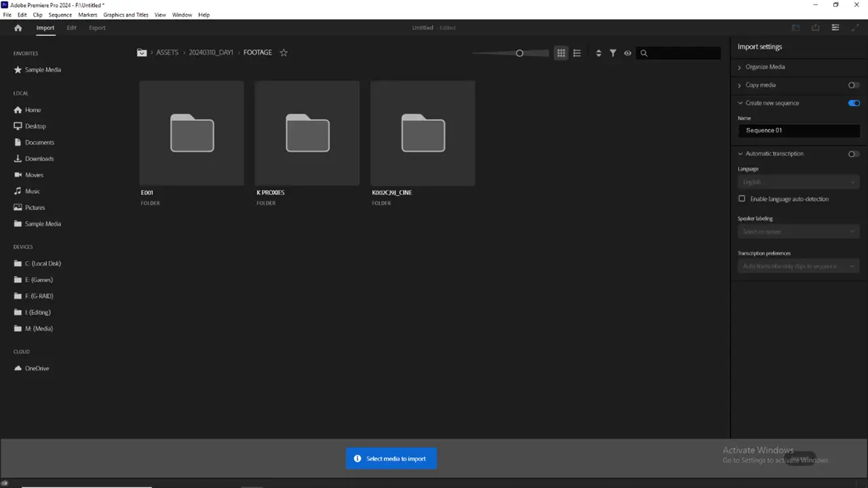Screen dimensions: 868x488
Task: Switch to list view icon
Action: (577, 53)
